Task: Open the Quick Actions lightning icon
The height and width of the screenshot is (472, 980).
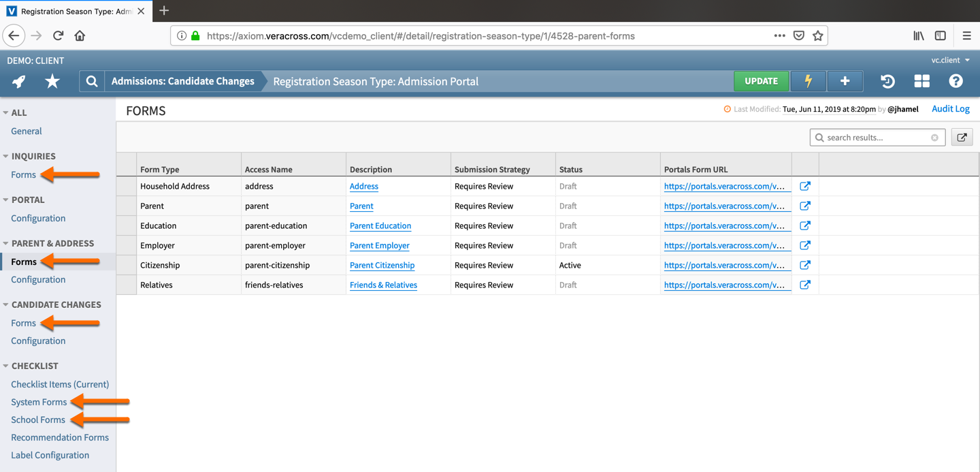Action: (808, 81)
